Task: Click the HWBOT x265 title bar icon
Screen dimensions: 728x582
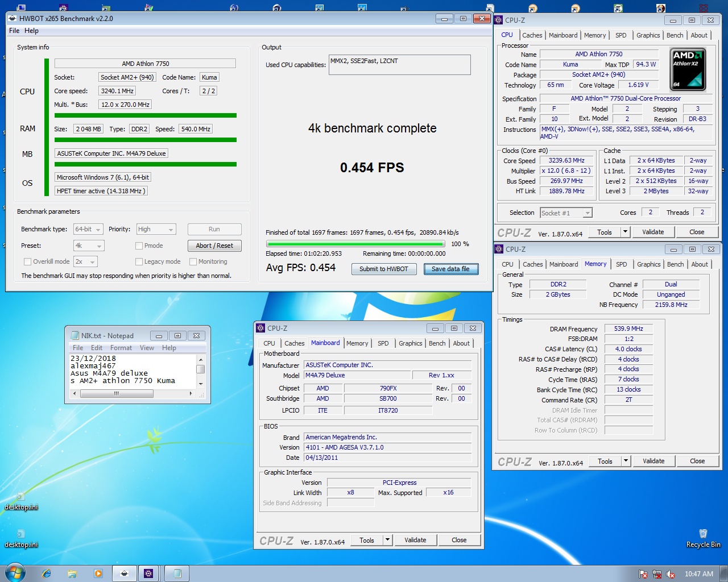Action: pyautogui.click(x=13, y=18)
